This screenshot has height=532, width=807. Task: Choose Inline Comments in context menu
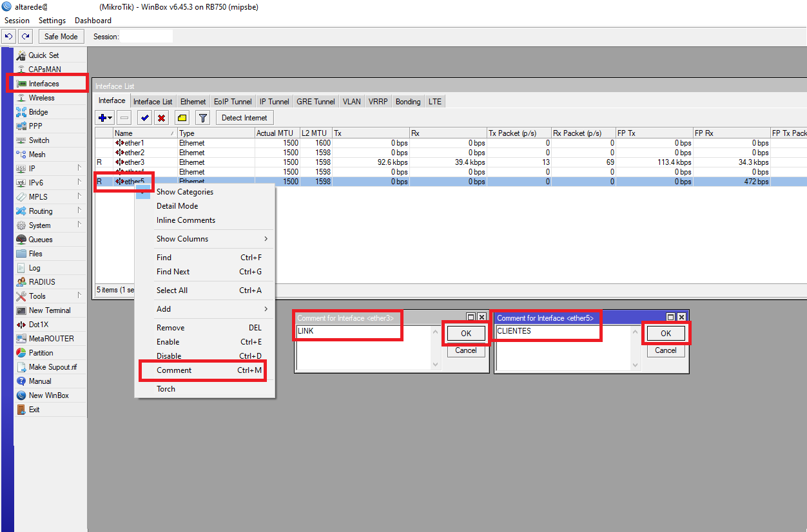(x=204, y=220)
